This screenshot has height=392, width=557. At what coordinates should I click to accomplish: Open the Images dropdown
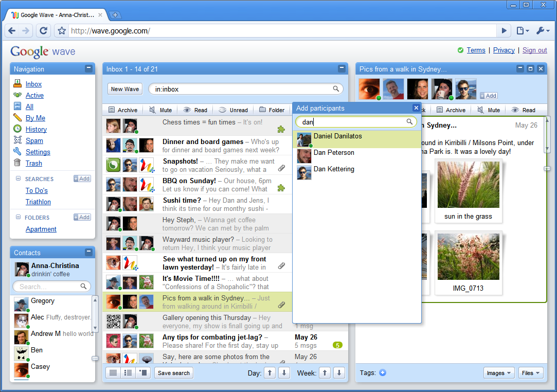pyautogui.click(x=499, y=373)
